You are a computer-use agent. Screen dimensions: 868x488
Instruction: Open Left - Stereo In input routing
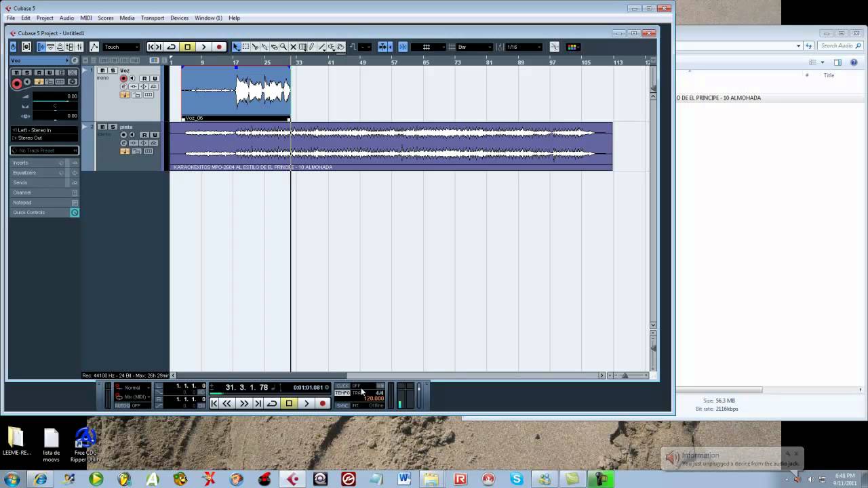[x=45, y=130]
